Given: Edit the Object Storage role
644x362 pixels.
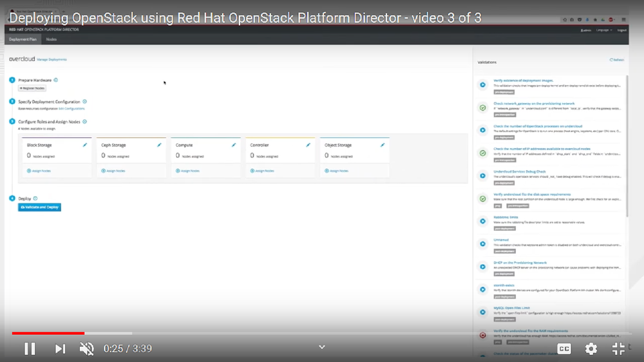Looking at the screenshot, I should (383, 145).
